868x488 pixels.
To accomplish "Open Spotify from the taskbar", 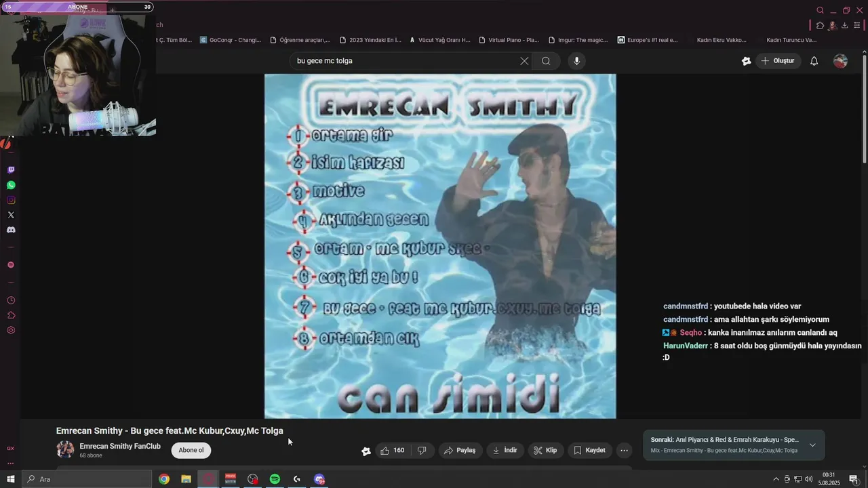I will point(275,479).
